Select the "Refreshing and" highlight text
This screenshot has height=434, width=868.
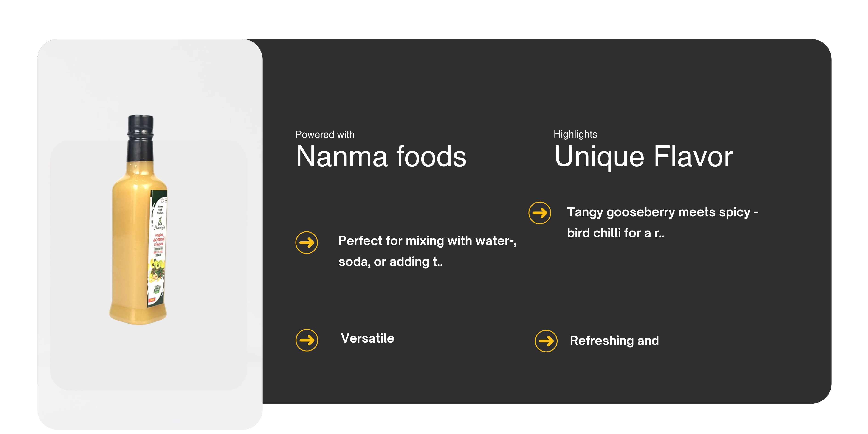pos(614,341)
